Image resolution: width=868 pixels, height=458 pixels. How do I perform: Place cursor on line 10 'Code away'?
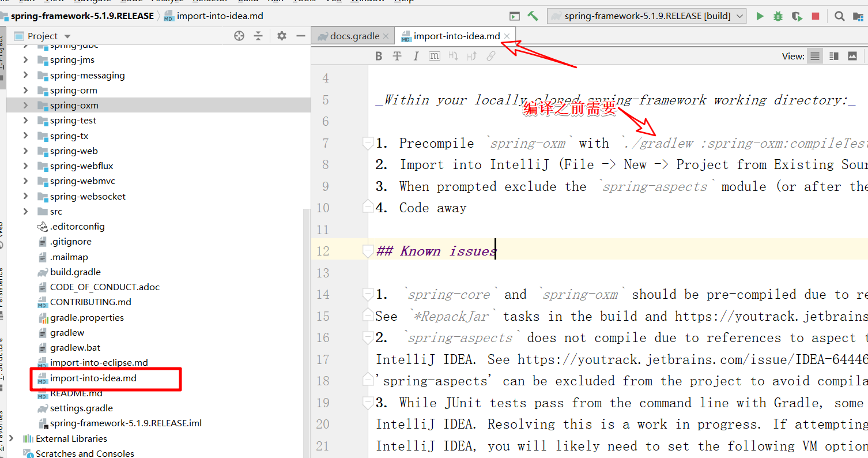point(433,208)
